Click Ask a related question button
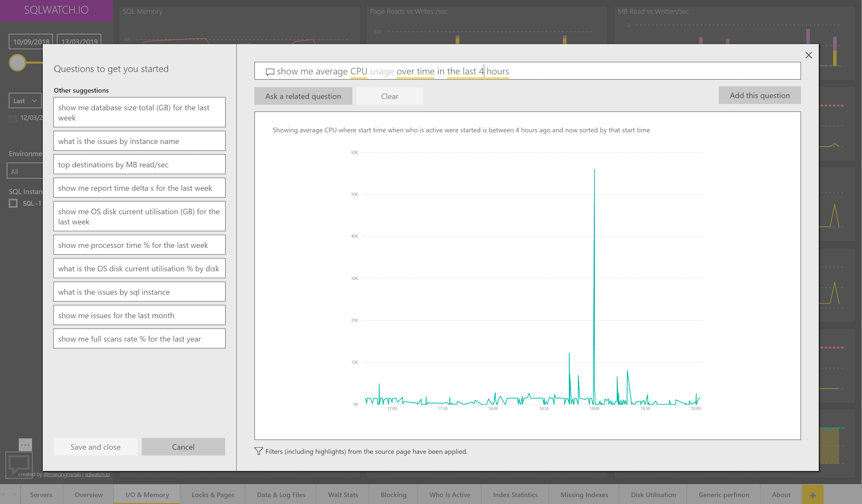This screenshot has width=862, height=504. [303, 96]
